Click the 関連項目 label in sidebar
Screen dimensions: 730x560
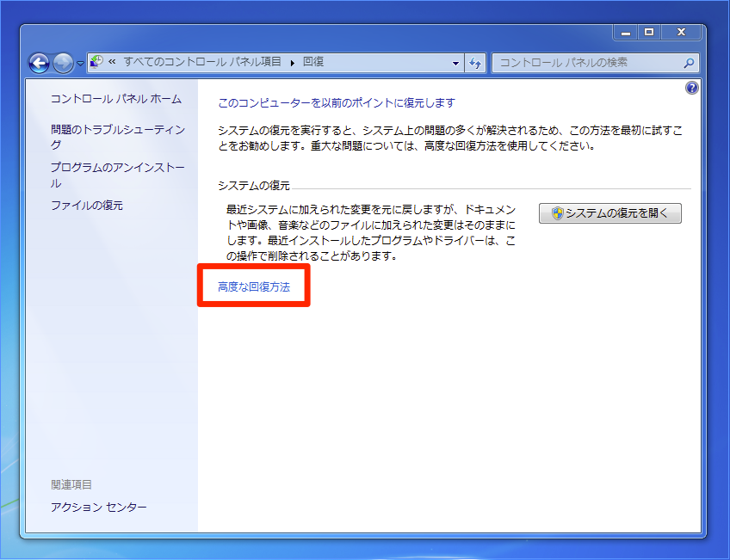click(71, 484)
